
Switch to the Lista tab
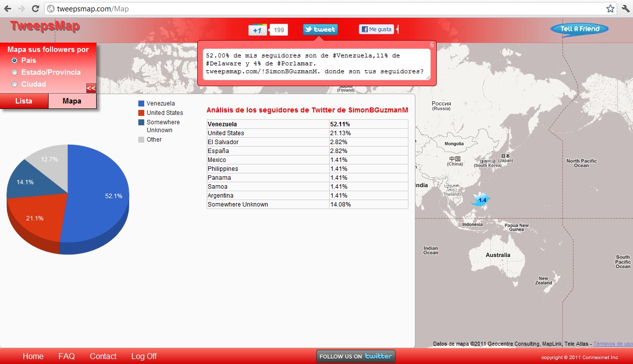24,101
